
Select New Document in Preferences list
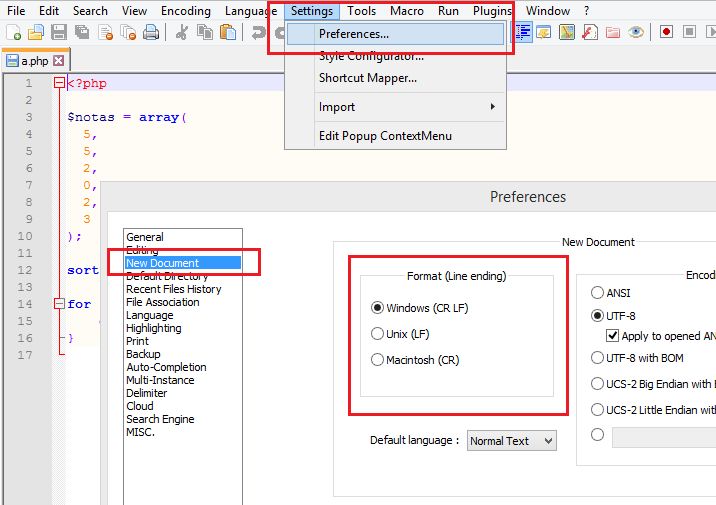click(x=183, y=263)
